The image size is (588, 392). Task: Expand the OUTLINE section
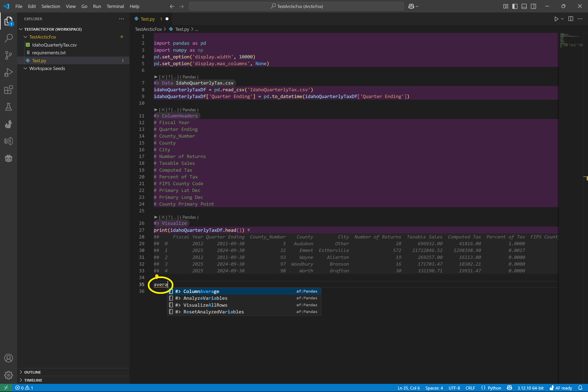point(73,372)
